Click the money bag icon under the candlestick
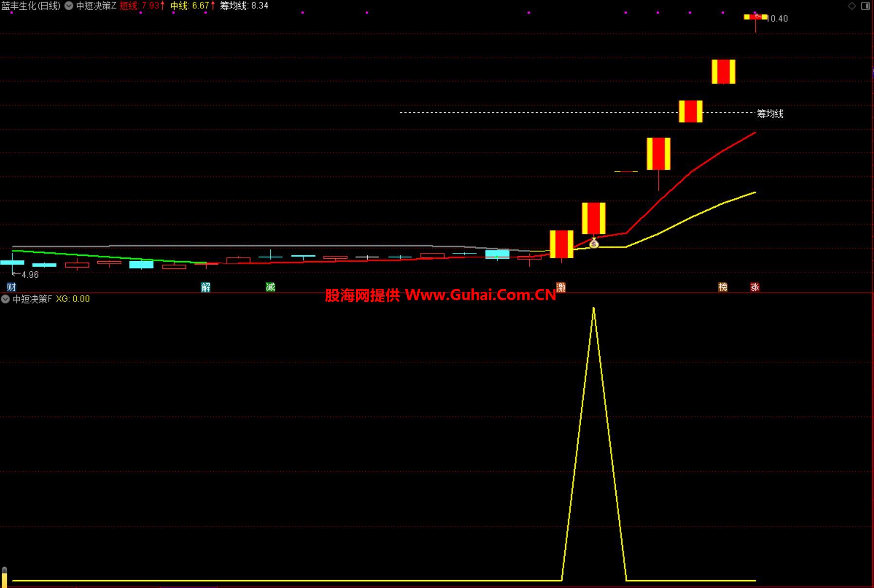Image resolution: width=874 pixels, height=588 pixels. [594, 244]
